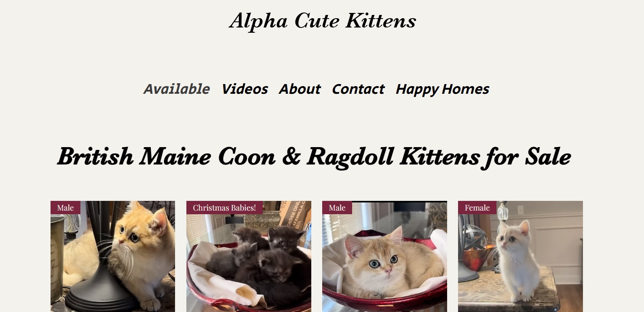Open the orange kitten beside lamp photo

[x=113, y=256]
